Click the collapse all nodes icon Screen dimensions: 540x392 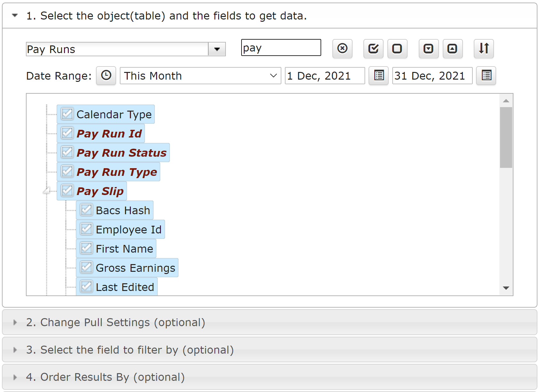(x=453, y=49)
